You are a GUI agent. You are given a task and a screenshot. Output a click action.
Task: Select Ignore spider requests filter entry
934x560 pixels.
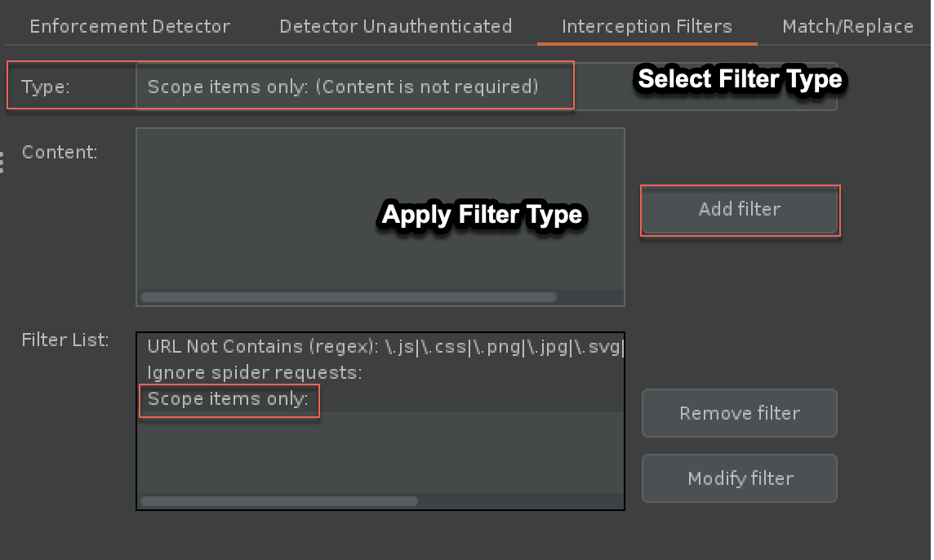tap(254, 372)
